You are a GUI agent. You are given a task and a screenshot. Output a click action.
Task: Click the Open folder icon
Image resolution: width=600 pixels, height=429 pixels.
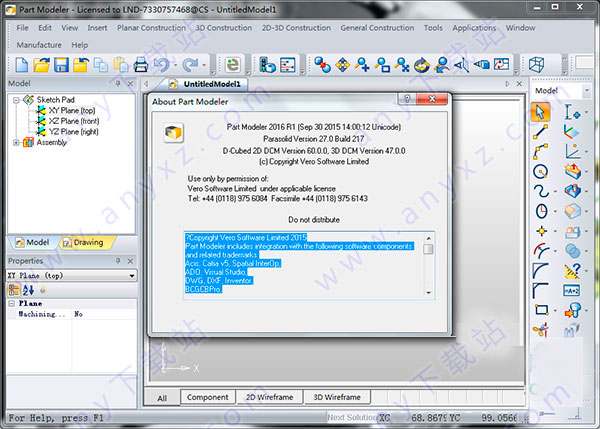coord(41,65)
